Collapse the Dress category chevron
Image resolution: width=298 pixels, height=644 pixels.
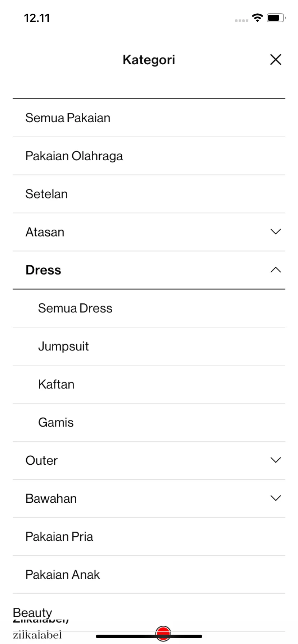(x=276, y=270)
